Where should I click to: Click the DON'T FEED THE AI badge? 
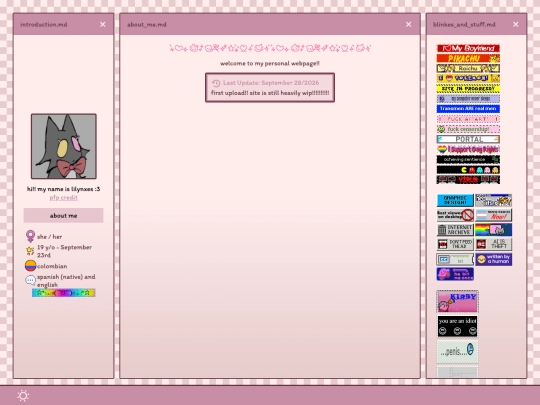(x=455, y=244)
